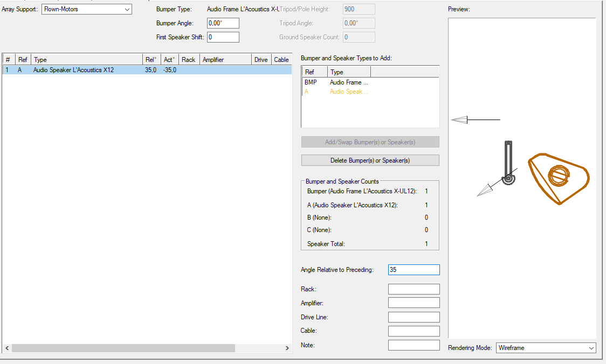Click Delete Bumper(s) or Speaker(s) button
This screenshot has height=364, width=606.
click(x=370, y=160)
